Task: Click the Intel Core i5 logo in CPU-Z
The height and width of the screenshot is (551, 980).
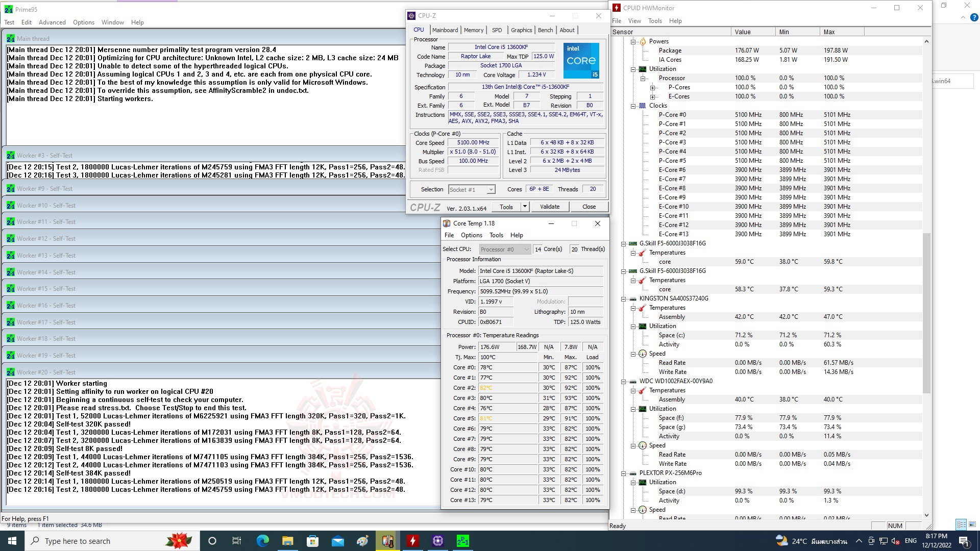Action: pos(582,61)
